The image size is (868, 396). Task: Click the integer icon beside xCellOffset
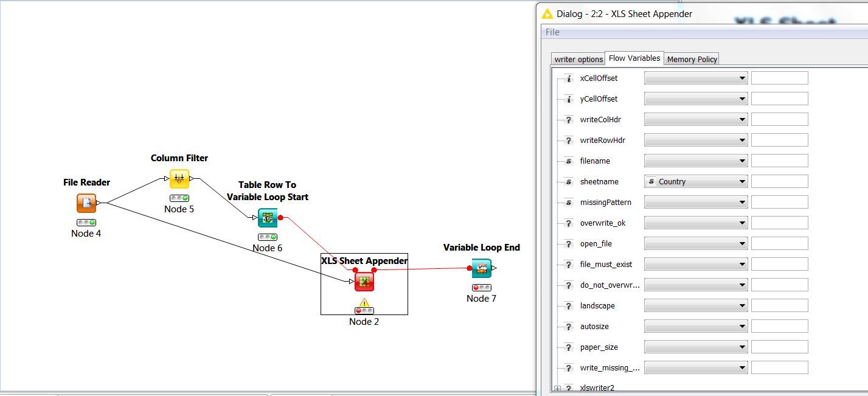[x=568, y=78]
